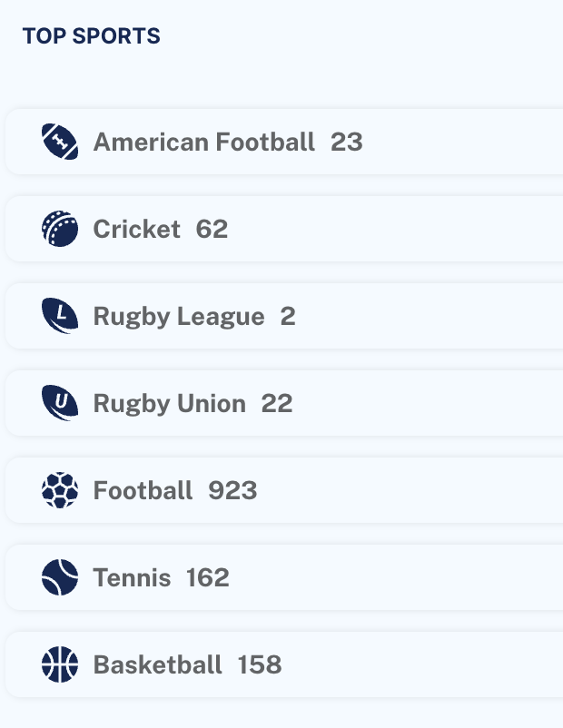Click the American Football ball icon
This screenshot has width=563, height=728.
(60, 142)
